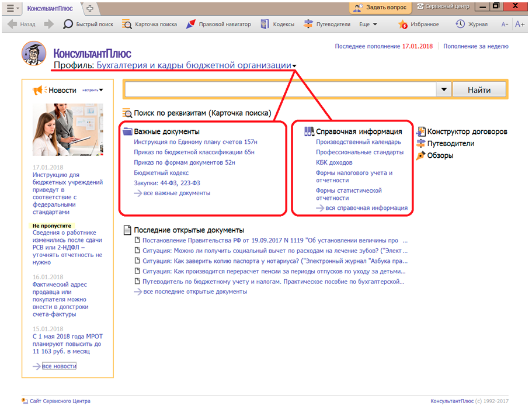Open the Новости настроить dropdown
The image size is (532, 416).
pos(93,90)
